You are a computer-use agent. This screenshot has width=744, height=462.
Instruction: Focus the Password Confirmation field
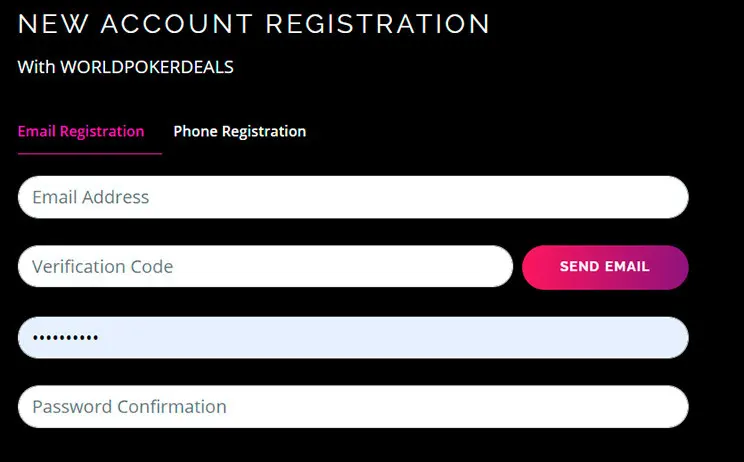352,407
